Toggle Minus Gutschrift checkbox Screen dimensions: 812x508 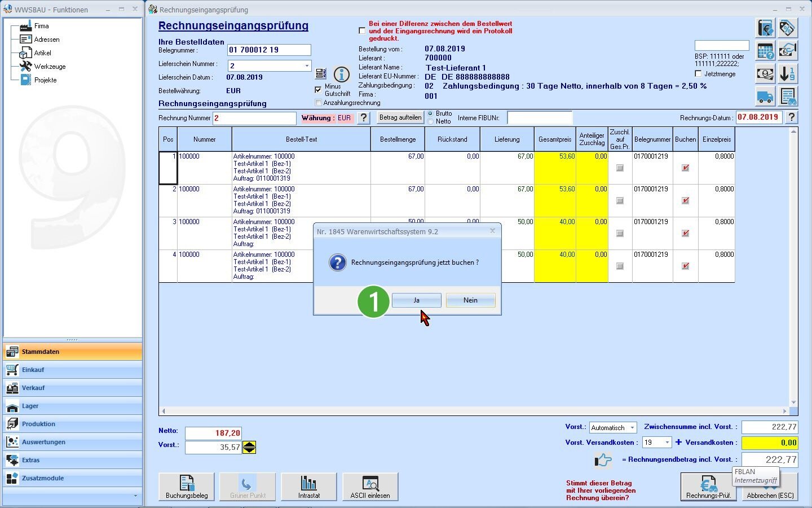pos(318,90)
